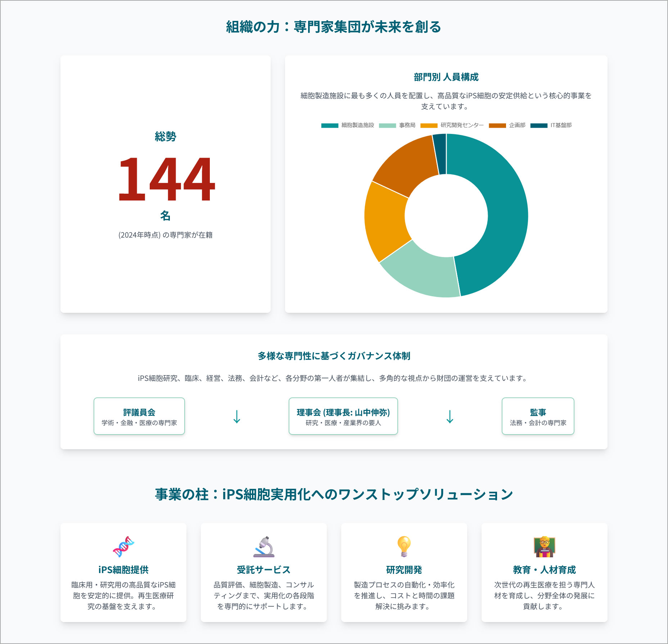Toggle the 企画部 legend entry
The width and height of the screenshot is (668, 644).
point(507,125)
